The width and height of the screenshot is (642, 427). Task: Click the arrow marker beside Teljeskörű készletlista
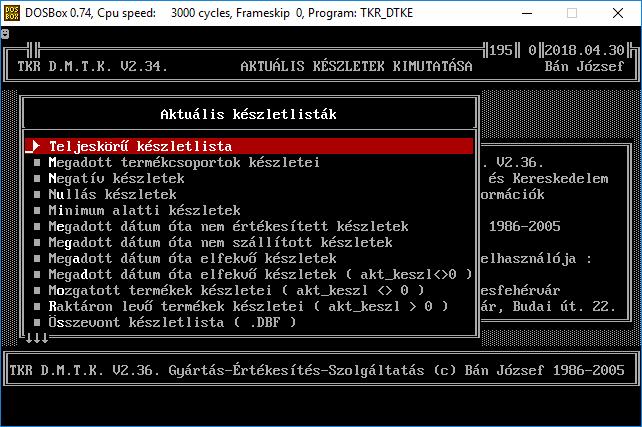point(35,146)
